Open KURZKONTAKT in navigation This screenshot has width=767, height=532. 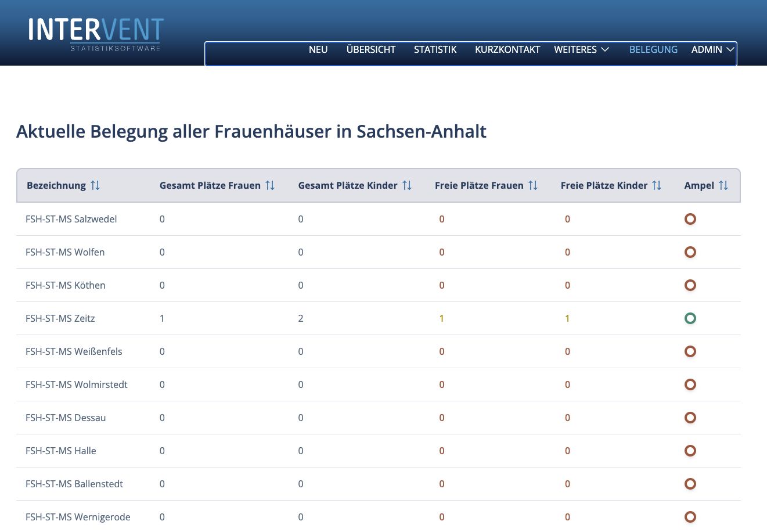tap(507, 49)
